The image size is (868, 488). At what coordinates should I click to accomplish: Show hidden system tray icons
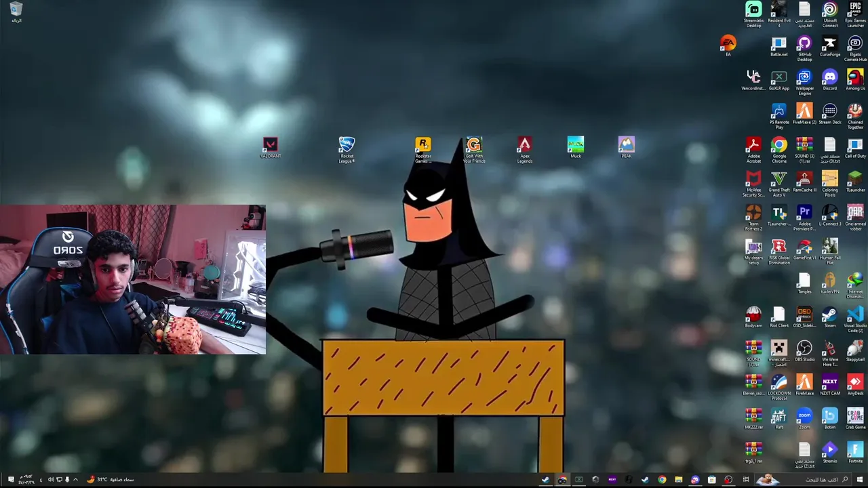[x=75, y=480]
